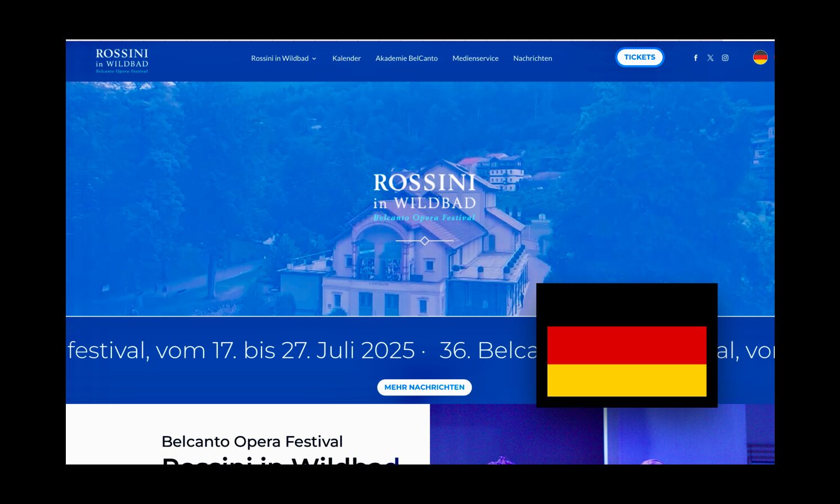Viewport: 840px width, 504px height.
Task: Click the large German flag overlay image
Action: (627, 345)
